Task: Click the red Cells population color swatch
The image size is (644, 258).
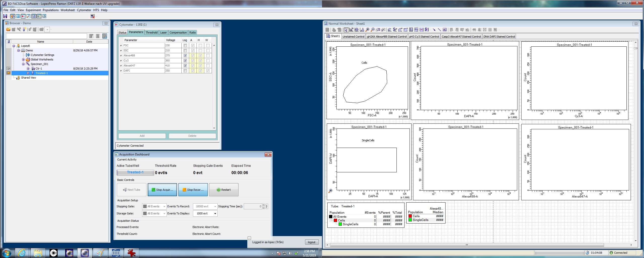Action: [x=335, y=220]
